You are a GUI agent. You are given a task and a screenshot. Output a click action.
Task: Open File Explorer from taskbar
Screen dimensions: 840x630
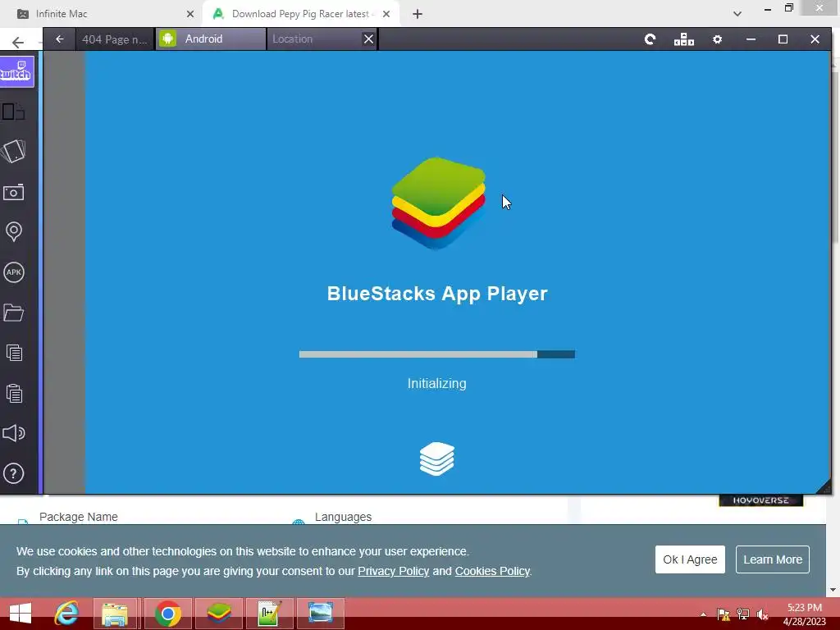[x=115, y=614]
